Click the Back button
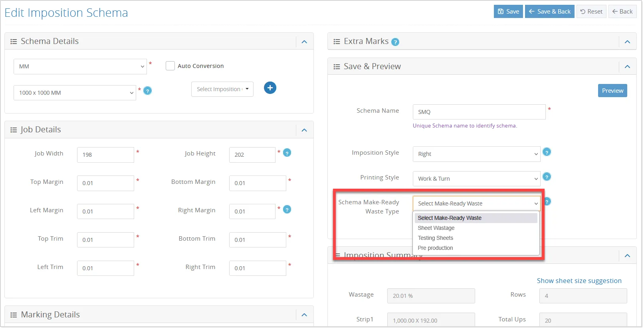The height and width of the screenshot is (329, 644). [622, 12]
